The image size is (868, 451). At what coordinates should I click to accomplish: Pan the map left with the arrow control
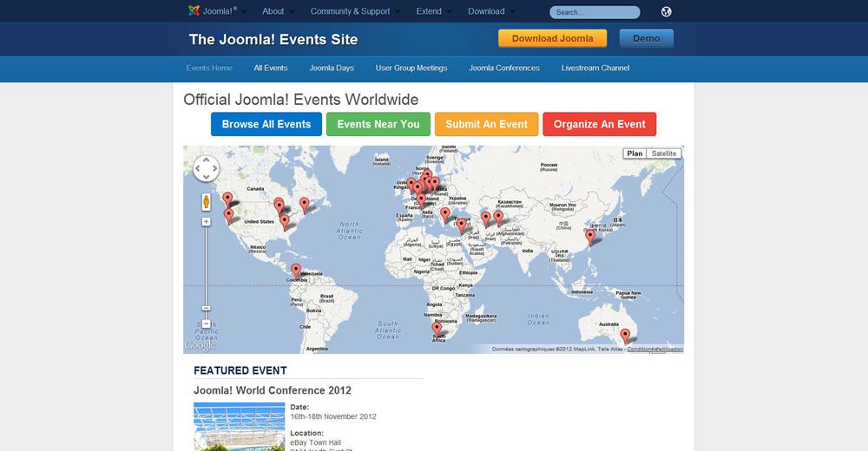[x=197, y=168]
